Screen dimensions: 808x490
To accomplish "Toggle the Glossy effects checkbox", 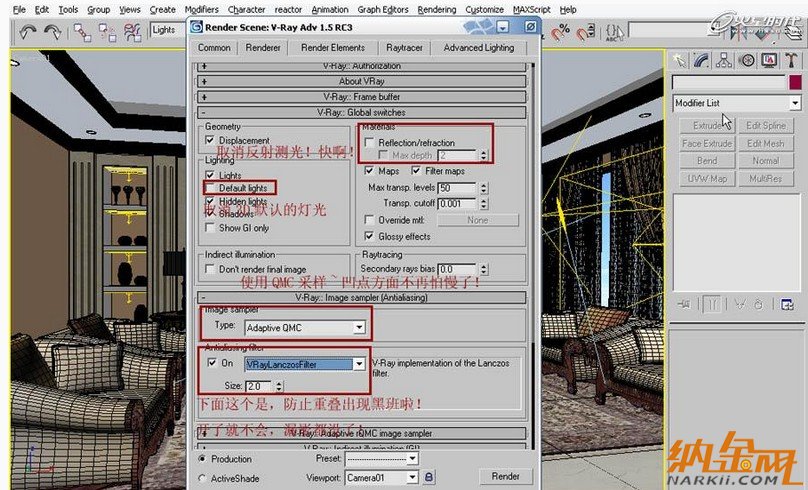I will pyautogui.click(x=370, y=237).
